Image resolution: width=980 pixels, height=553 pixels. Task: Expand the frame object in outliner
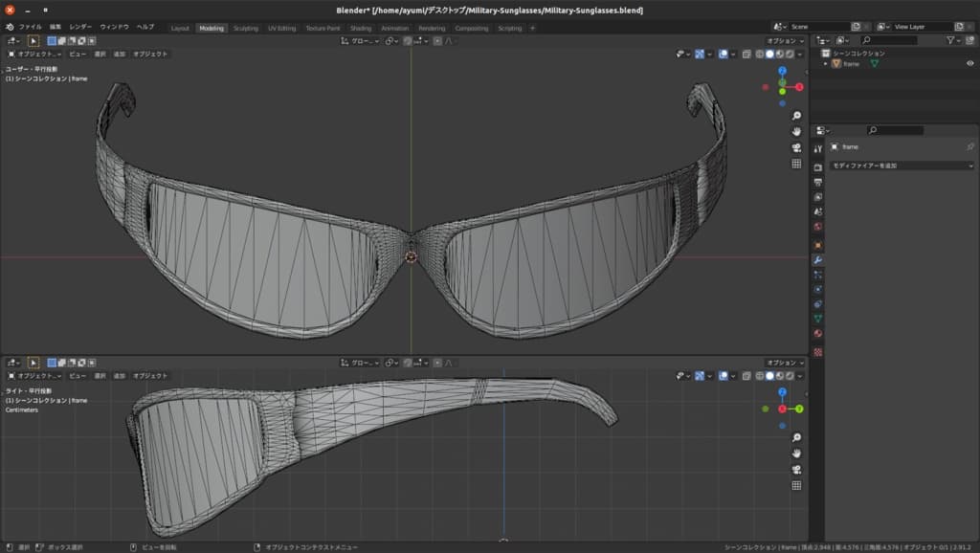click(x=826, y=63)
